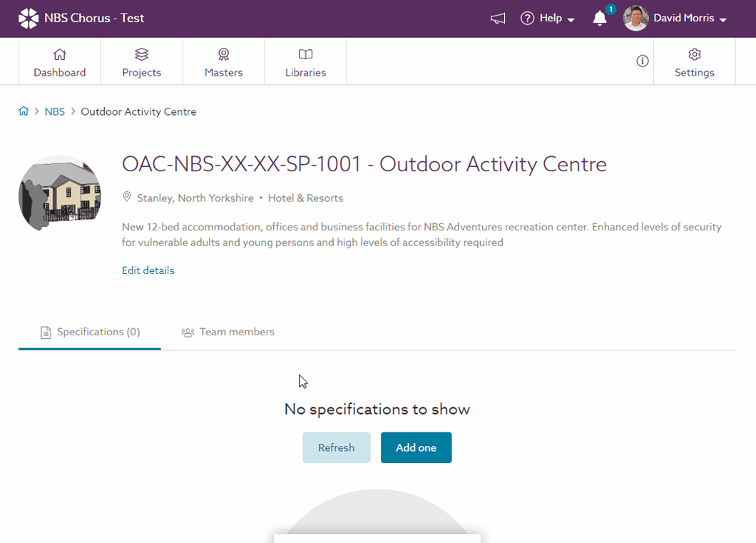
Task: Click the NBS Chorus - Test title
Action: click(x=94, y=19)
